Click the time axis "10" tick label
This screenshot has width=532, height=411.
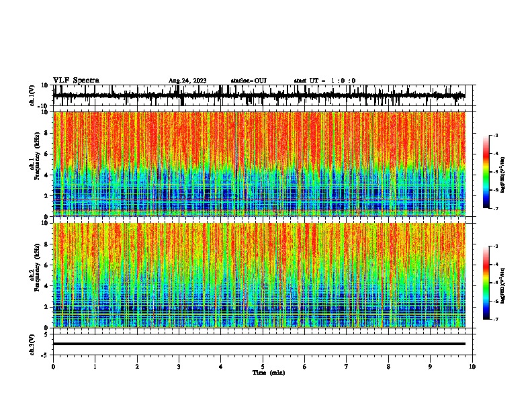(x=472, y=367)
